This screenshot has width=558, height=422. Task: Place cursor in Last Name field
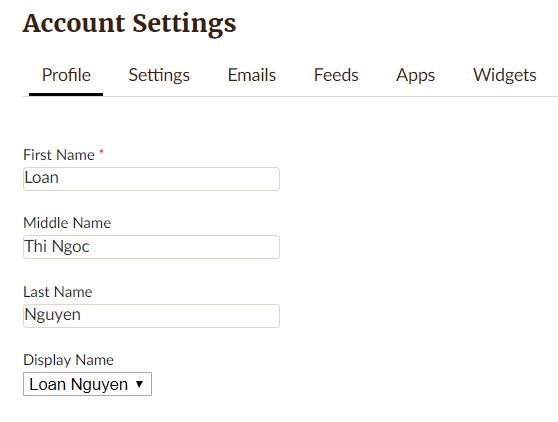(151, 316)
